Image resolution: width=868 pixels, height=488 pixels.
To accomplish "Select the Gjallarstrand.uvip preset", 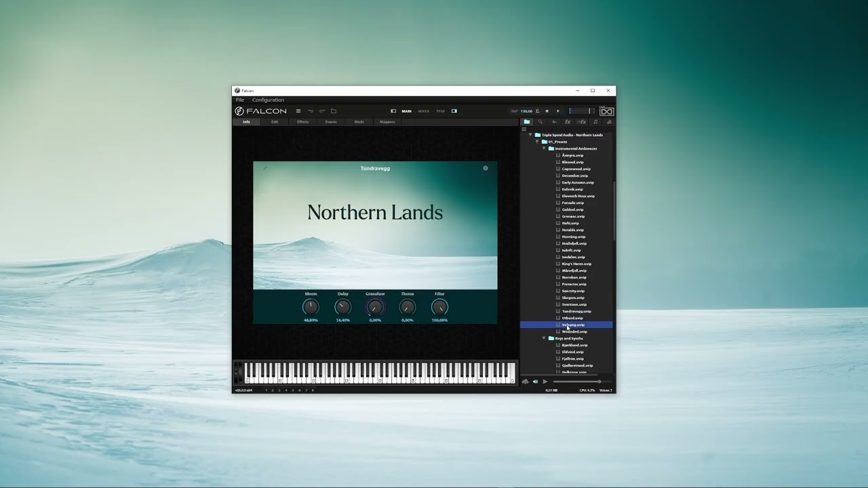I will [x=577, y=365].
